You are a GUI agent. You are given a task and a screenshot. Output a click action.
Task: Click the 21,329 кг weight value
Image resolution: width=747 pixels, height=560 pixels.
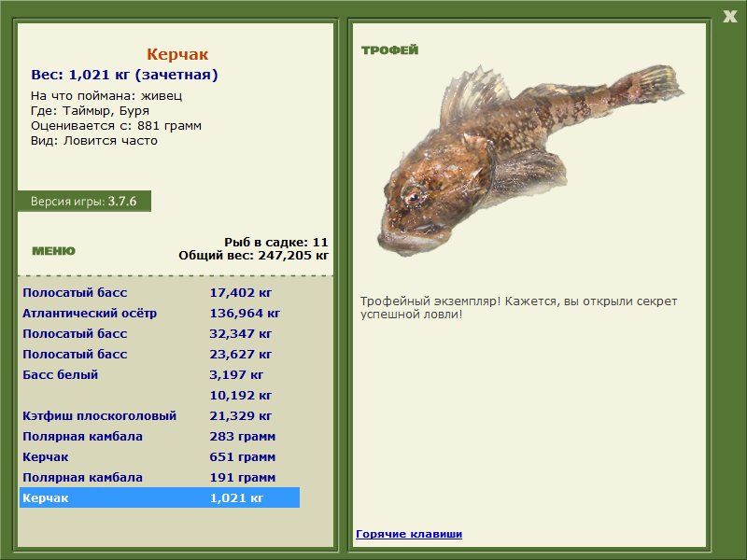241,415
